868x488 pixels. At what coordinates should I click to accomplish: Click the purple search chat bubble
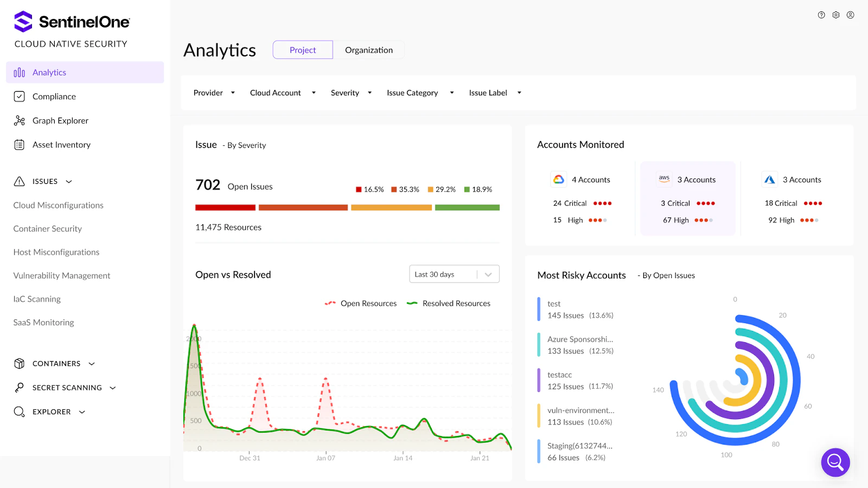click(x=835, y=463)
